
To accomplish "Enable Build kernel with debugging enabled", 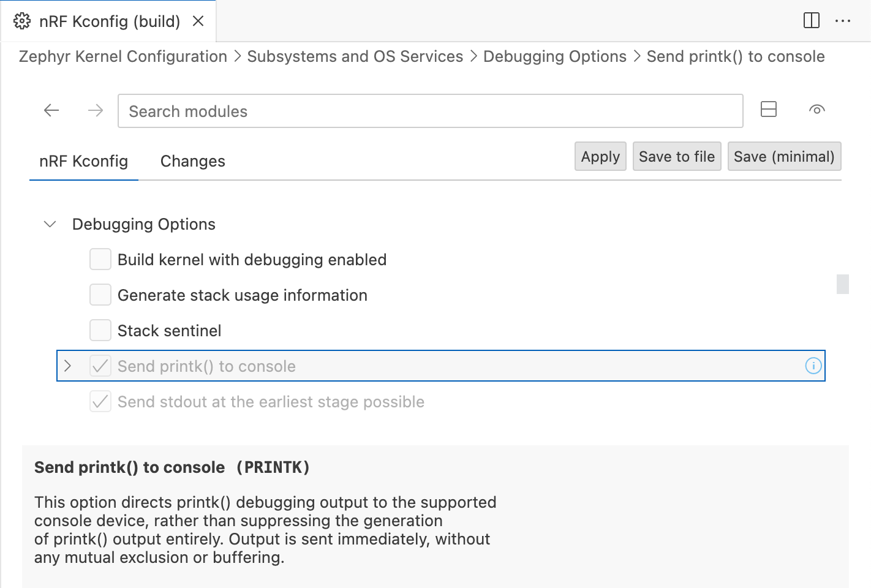I will tap(100, 260).
